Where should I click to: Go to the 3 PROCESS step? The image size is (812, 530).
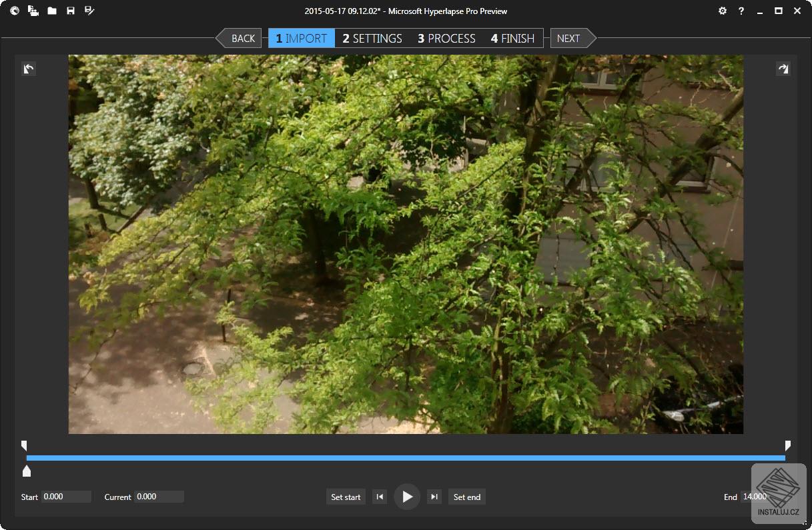[x=446, y=38]
